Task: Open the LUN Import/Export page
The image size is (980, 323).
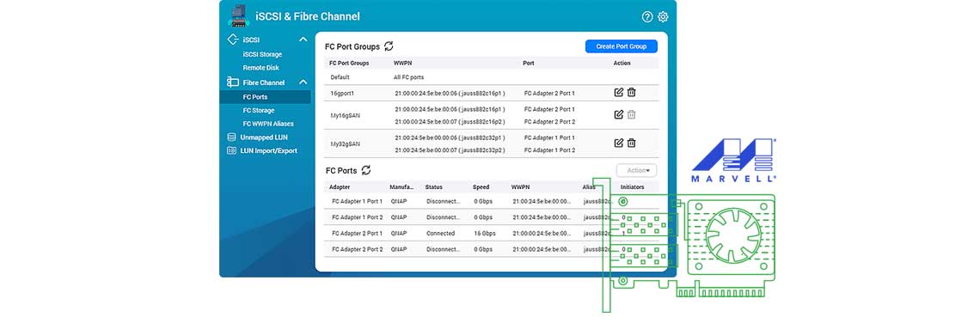Action: pyautogui.click(x=269, y=150)
